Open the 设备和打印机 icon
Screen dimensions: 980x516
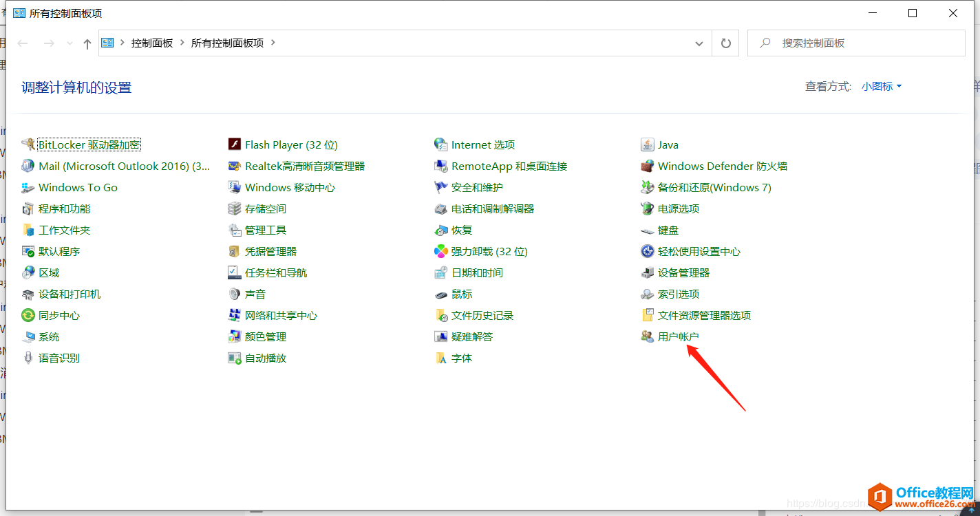point(28,294)
